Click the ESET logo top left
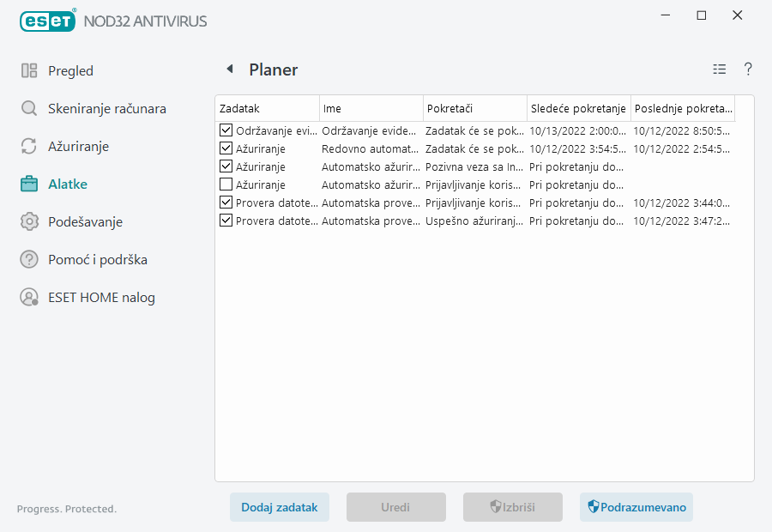Image resolution: width=772 pixels, height=532 pixels. point(47,21)
